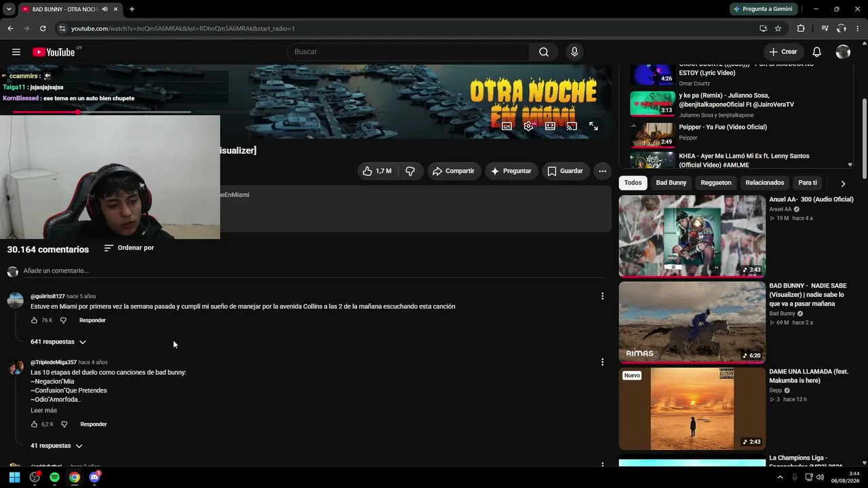Open the Anuel AA 300 video thumbnail
The image size is (868, 488).
[692, 236]
